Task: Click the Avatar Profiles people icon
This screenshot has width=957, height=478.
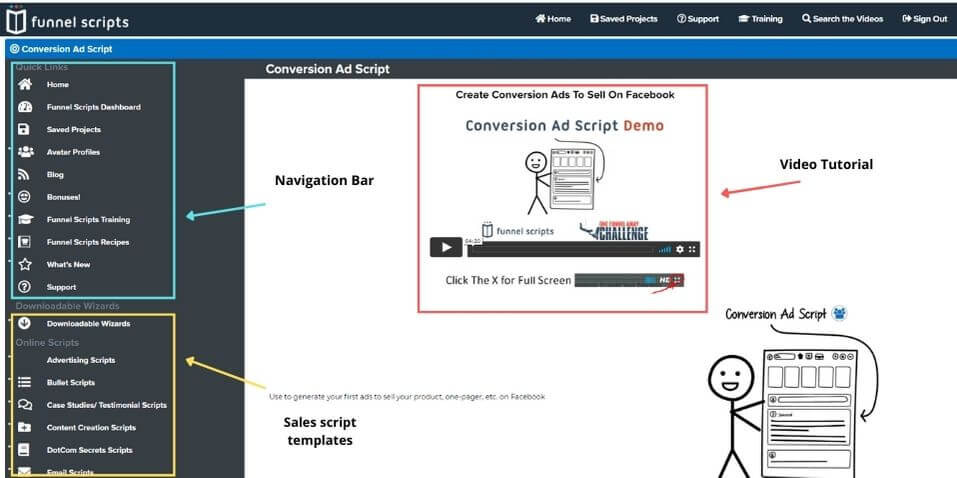Action: click(25, 152)
